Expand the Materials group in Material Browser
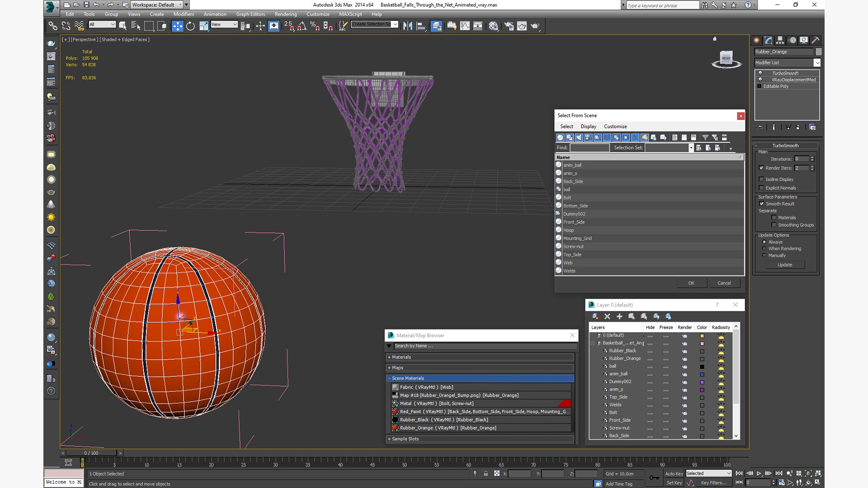The width and height of the screenshot is (868, 488). pos(480,357)
